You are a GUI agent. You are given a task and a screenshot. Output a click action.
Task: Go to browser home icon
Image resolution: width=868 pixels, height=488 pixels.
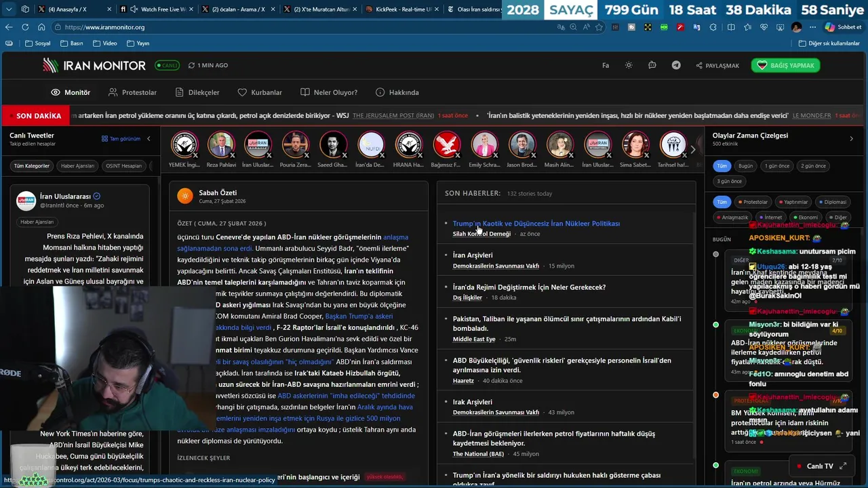(41, 27)
